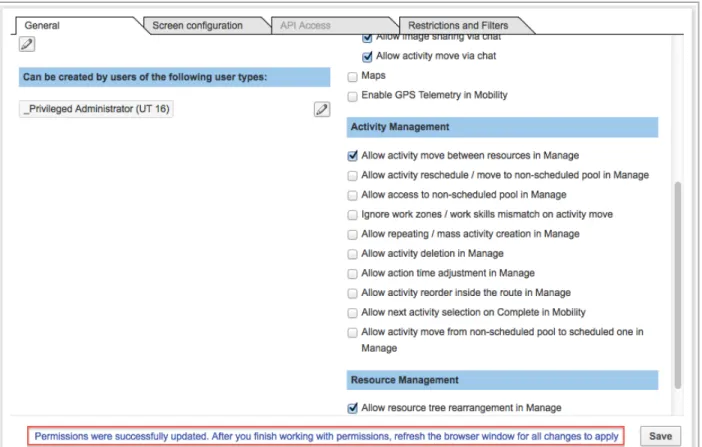Check Allow access to non-scheduled pool in Manage
This screenshot has width=702, height=447.
click(x=352, y=195)
